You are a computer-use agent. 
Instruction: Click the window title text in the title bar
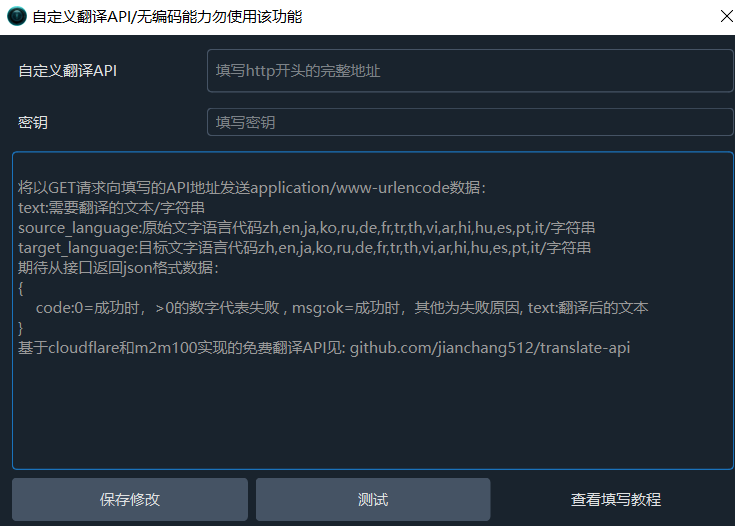pos(167,17)
